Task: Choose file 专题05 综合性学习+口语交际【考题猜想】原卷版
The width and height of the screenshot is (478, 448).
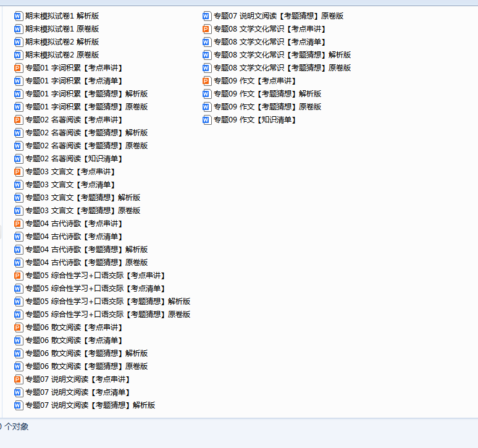Action: 107,315
